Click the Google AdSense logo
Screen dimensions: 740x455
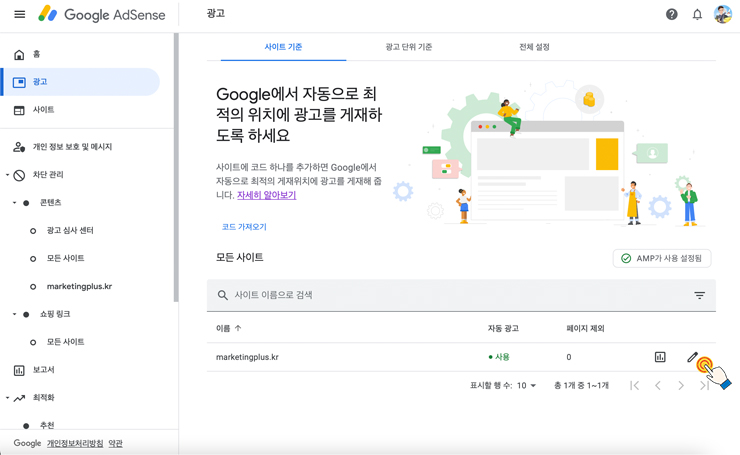pos(102,15)
